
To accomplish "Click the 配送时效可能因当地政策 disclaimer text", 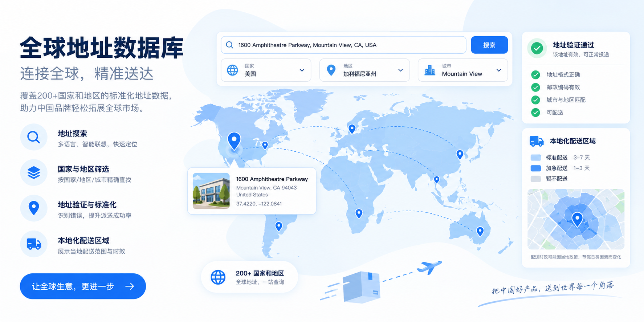I will pos(576,257).
